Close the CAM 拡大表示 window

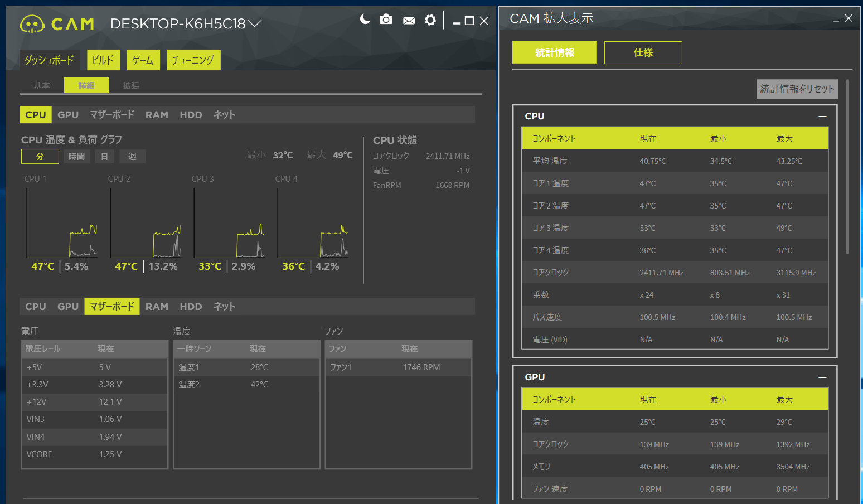click(849, 18)
